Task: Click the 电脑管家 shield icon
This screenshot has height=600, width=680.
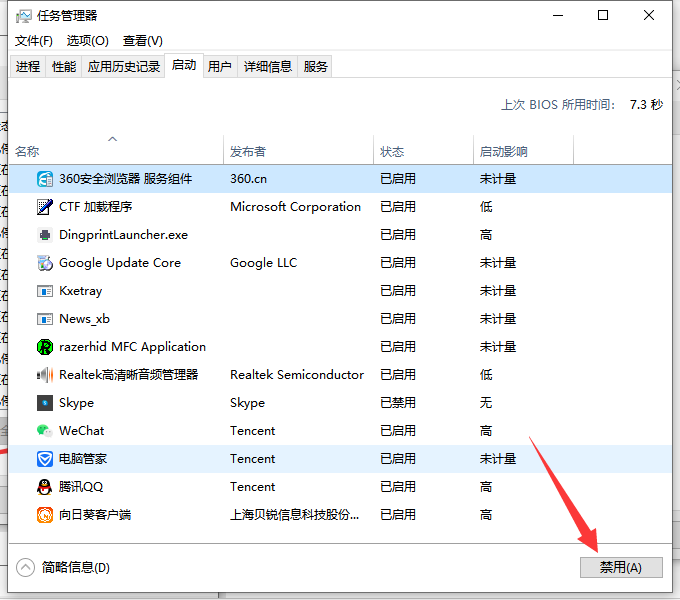Action: click(x=45, y=459)
